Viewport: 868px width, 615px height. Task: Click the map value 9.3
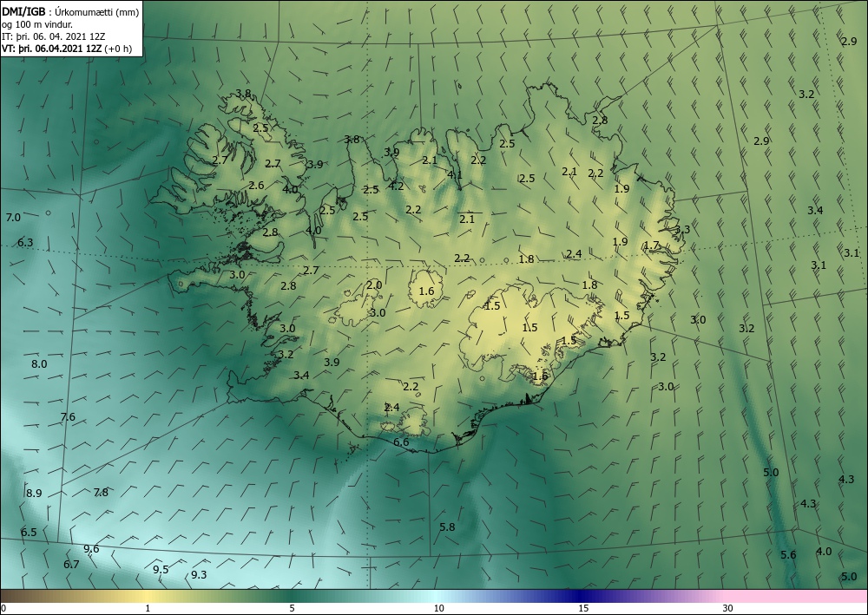[199, 574]
